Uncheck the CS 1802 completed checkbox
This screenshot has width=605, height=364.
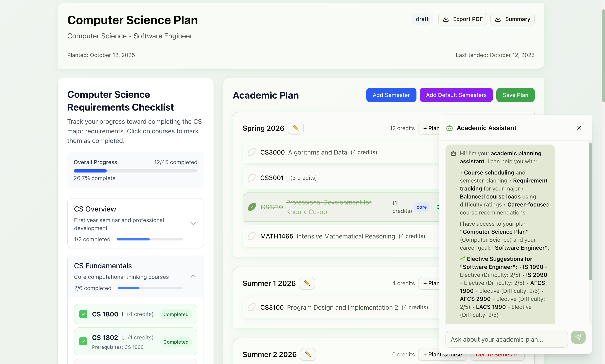(83, 341)
